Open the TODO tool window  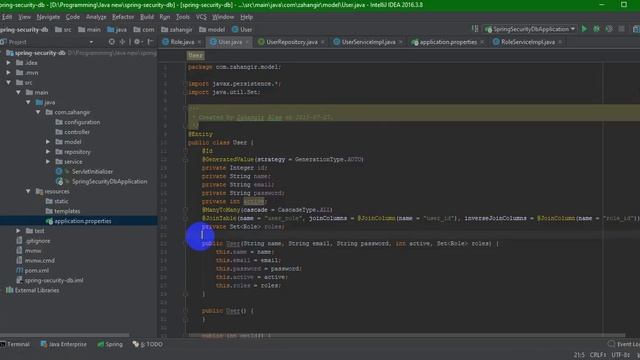147,344
